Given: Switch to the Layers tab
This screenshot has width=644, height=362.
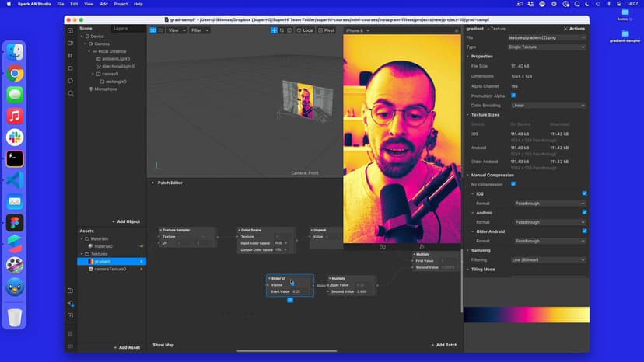Looking at the screenshot, I should pyautogui.click(x=121, y=28).
